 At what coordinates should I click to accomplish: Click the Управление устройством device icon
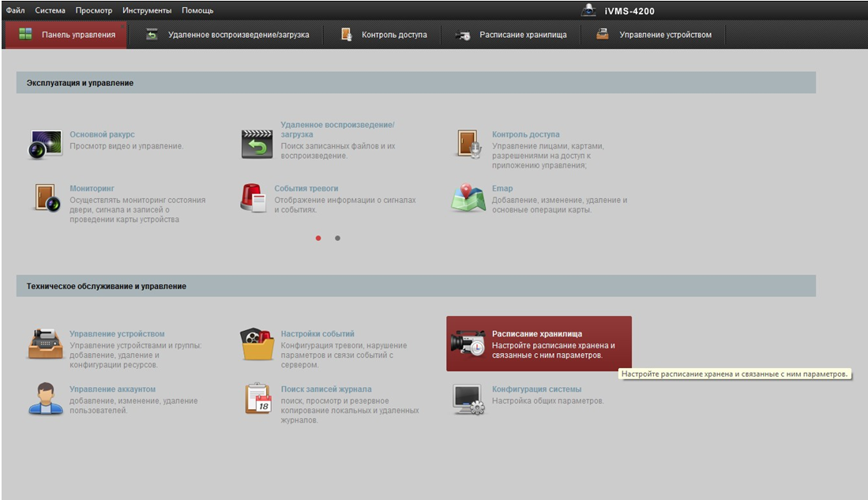[x=45, y=344]
